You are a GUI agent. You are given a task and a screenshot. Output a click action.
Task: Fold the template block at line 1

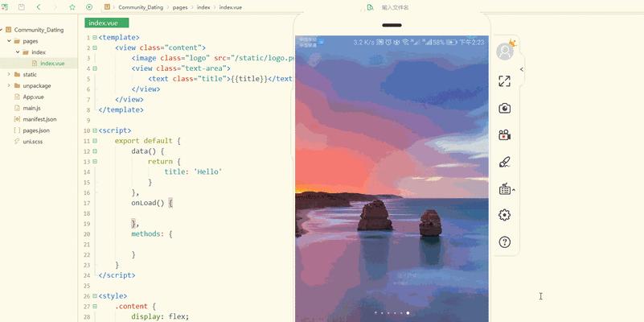click(x=95, y=37)
